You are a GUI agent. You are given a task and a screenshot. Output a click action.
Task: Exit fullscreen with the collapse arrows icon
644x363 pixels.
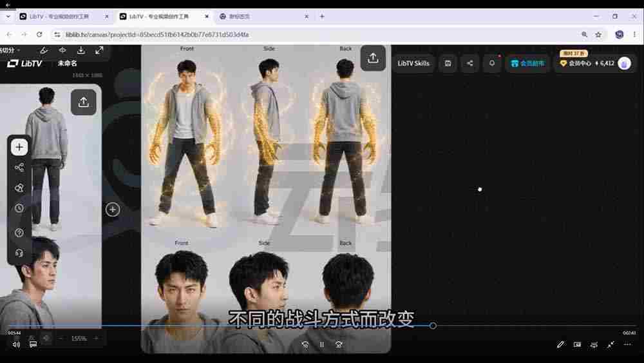tap(611, 344)
